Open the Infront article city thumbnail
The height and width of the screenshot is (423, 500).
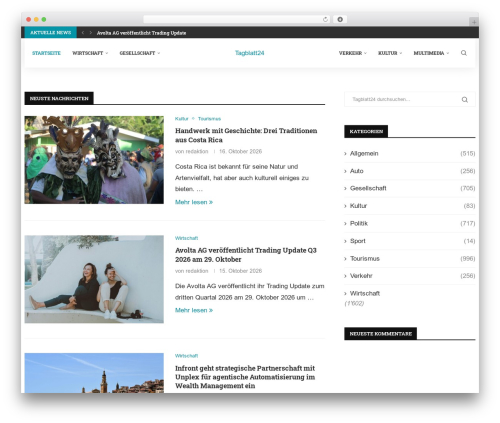tap(94, 373)
